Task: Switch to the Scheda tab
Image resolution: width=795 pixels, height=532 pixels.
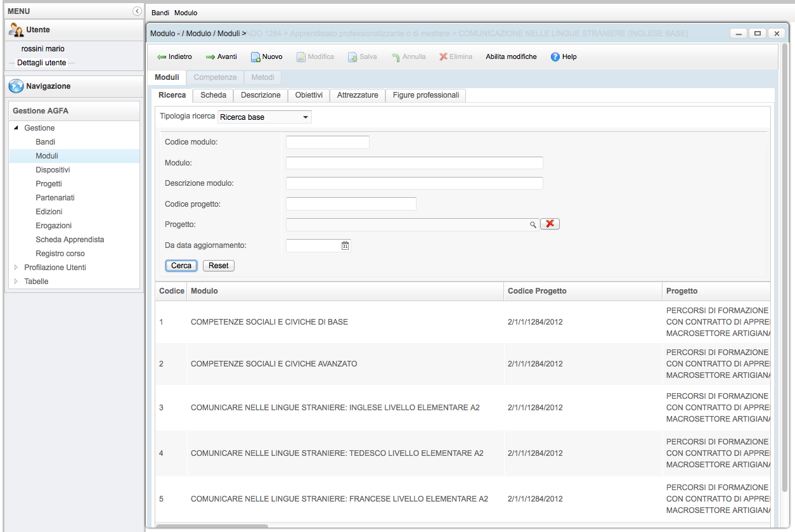Action: coord(213,95)
